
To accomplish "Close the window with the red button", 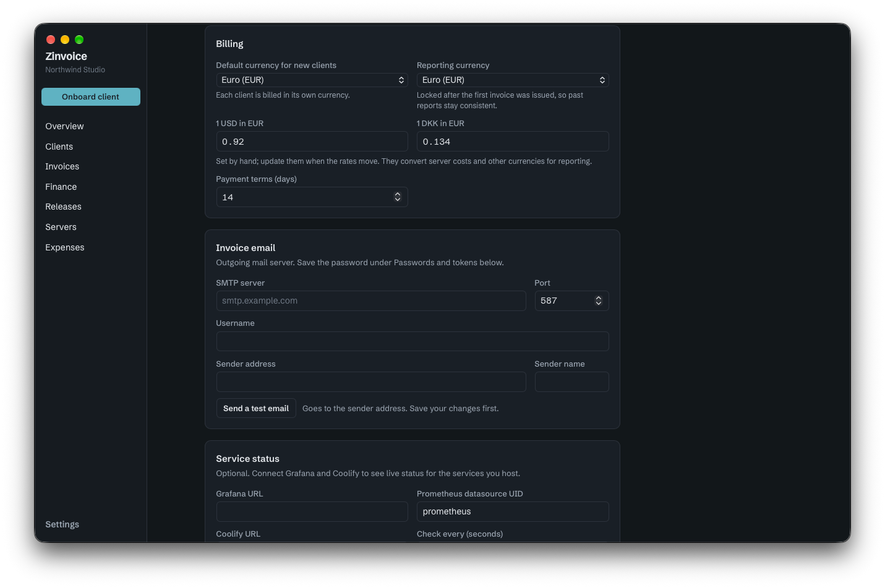I will pyautogui.click(x=51, y=40).
